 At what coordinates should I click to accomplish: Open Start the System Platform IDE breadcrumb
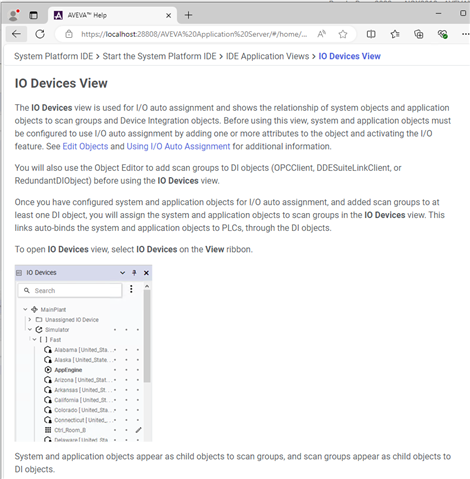pos(159,56)
